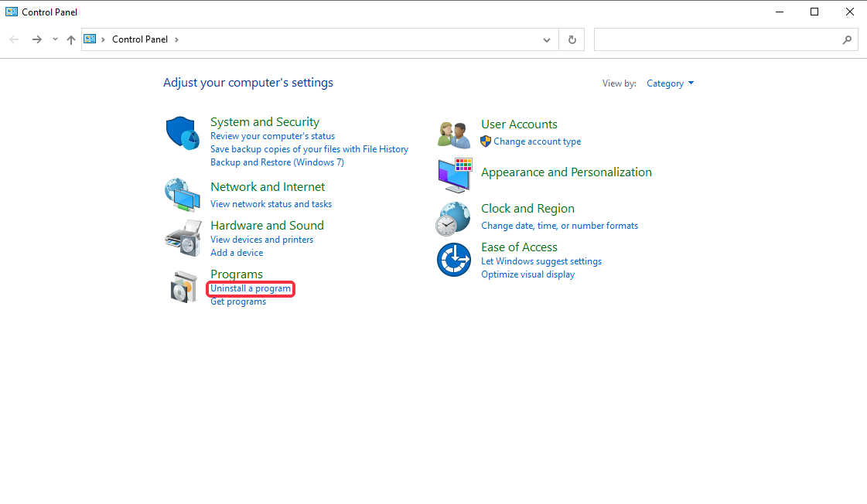The width and height of the screenshot is (867, 504).
Task: Click Uninstall a program
Action: [251, 288]
